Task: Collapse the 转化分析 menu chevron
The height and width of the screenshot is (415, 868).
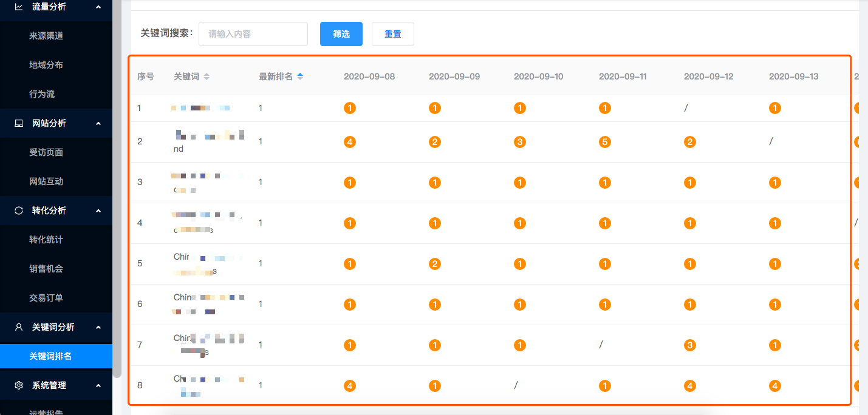Action: (x=98, y=211)
